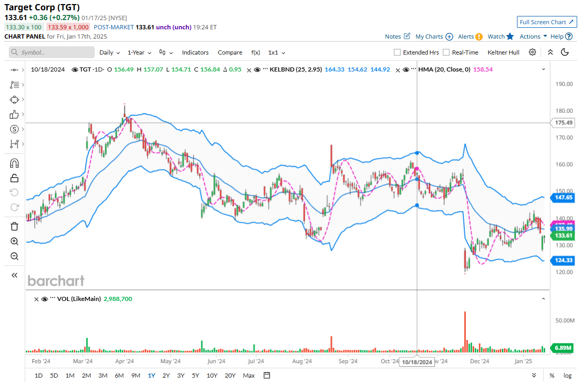Open the Daily frequency dropdown

(x=109, y=52)
